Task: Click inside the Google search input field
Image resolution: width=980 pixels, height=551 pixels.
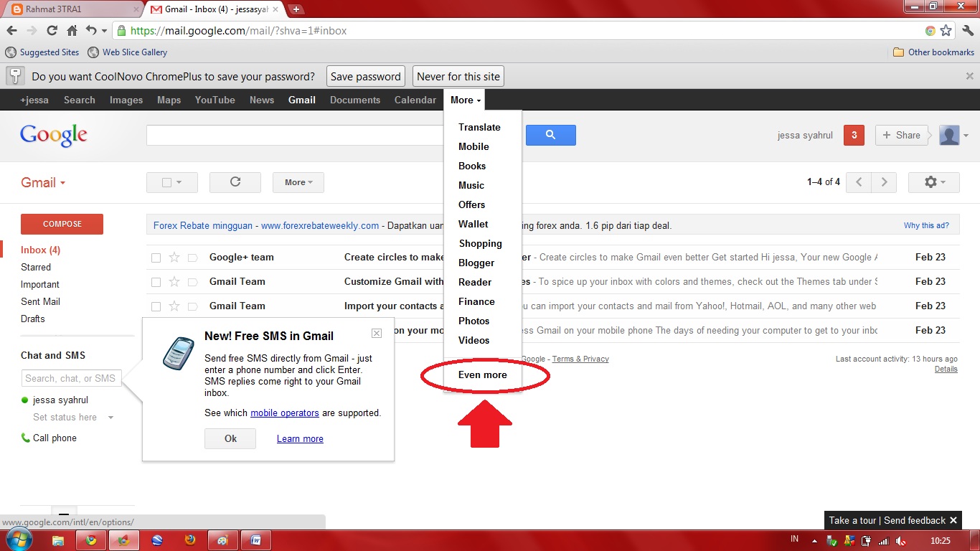Action: (x=294, y=136)
